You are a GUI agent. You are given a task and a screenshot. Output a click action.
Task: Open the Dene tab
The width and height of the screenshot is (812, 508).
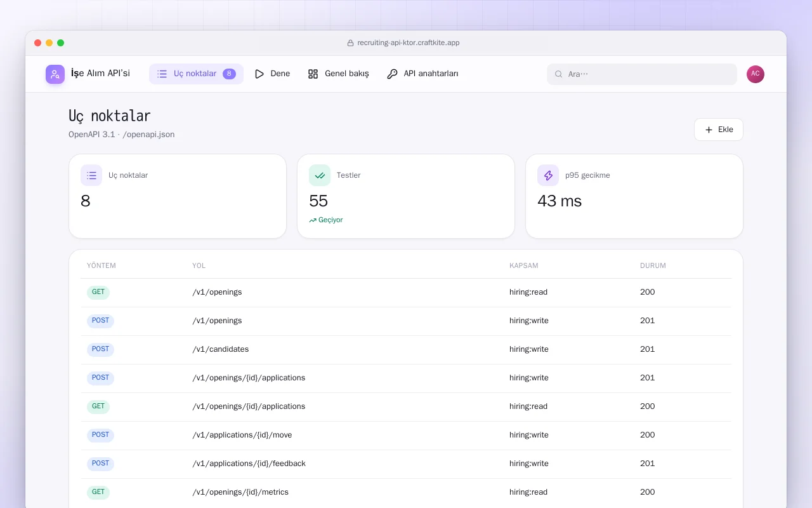272,74
